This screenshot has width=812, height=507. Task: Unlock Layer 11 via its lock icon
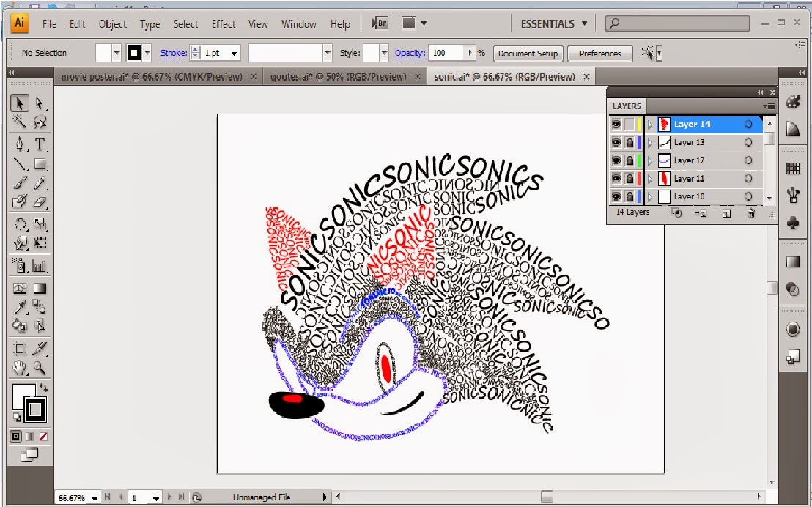tap(630, 179)
